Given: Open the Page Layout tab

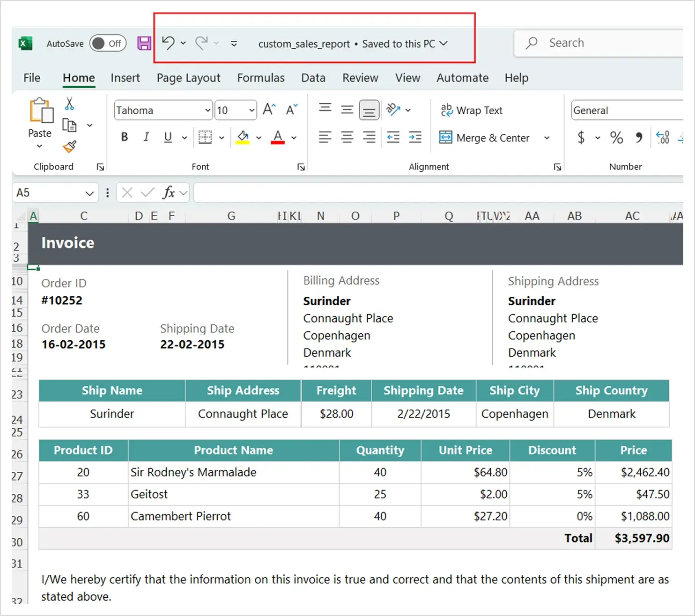Looking at the screenshot, I should [x=188, y=78].
